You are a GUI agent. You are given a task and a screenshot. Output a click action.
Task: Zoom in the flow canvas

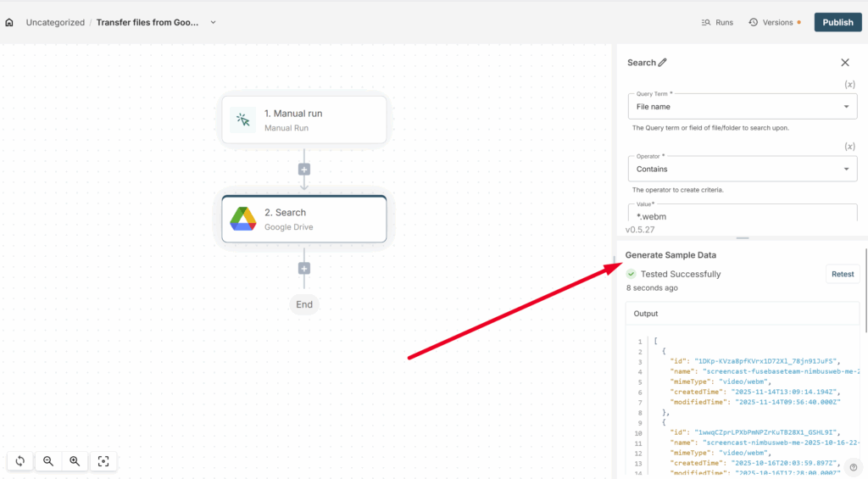[75, 461]
